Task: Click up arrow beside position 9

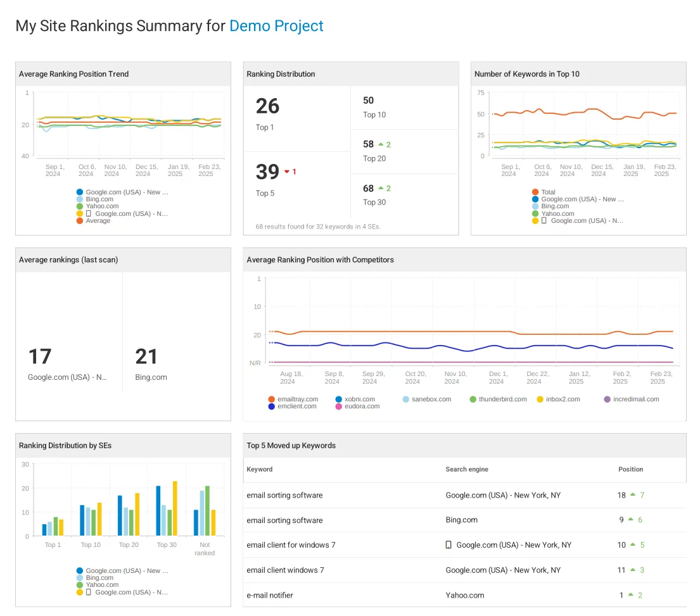Action: 631,519
